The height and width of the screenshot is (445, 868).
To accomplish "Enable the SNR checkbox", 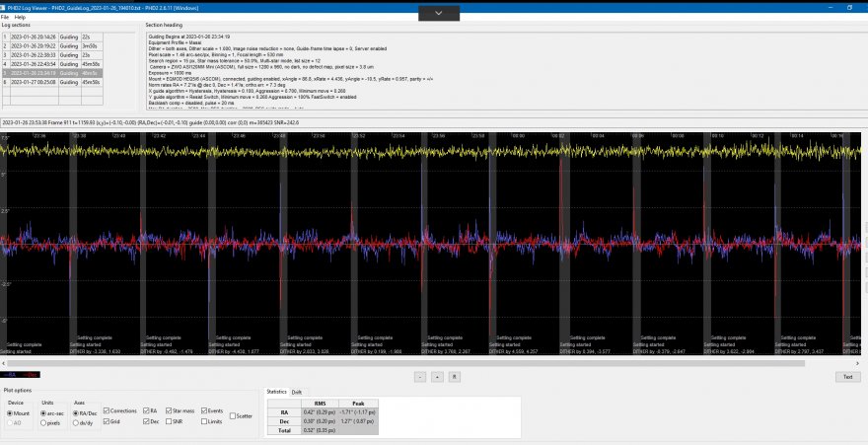I will (x=168, y=421).
